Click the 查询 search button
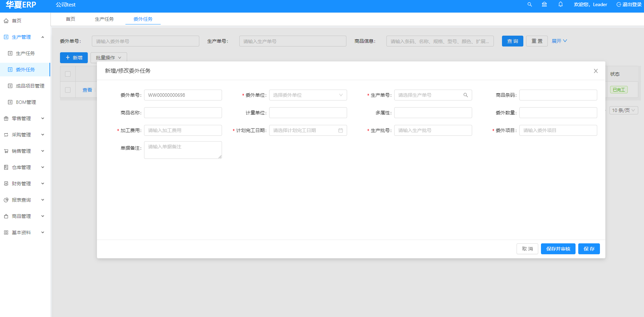644x317 pixels. click(x=512, y=41)
